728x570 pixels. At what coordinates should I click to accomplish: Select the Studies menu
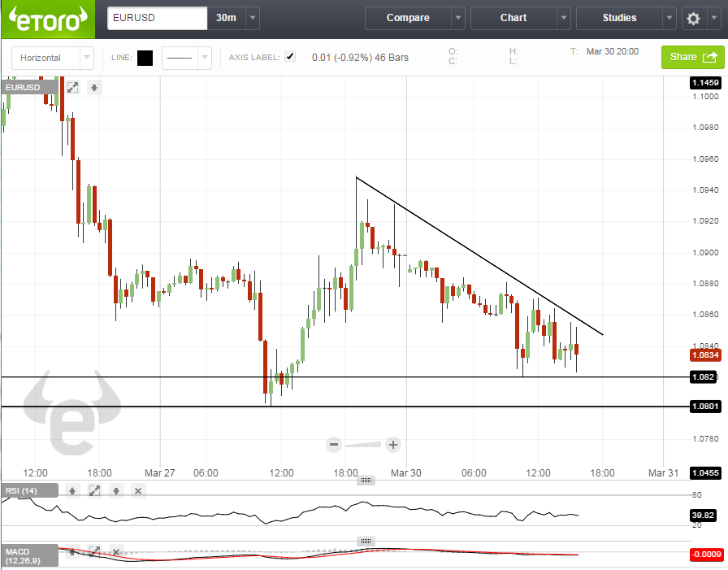click(619, 18)
